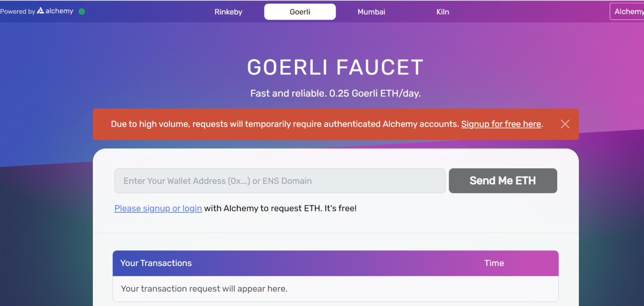Open the "Signup for free here" link
The height and width of the screenshot is (306, 644).
pos(501,124)
